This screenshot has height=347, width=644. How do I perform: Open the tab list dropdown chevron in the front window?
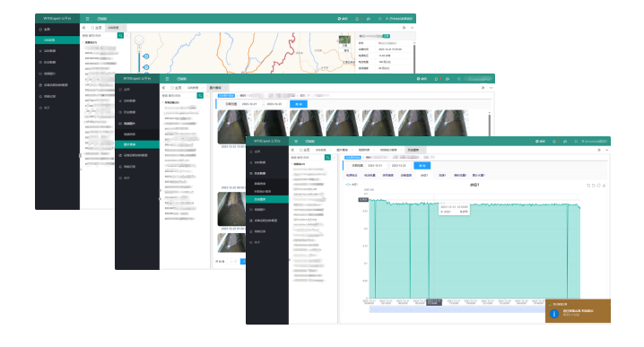[x=606, y=150]
